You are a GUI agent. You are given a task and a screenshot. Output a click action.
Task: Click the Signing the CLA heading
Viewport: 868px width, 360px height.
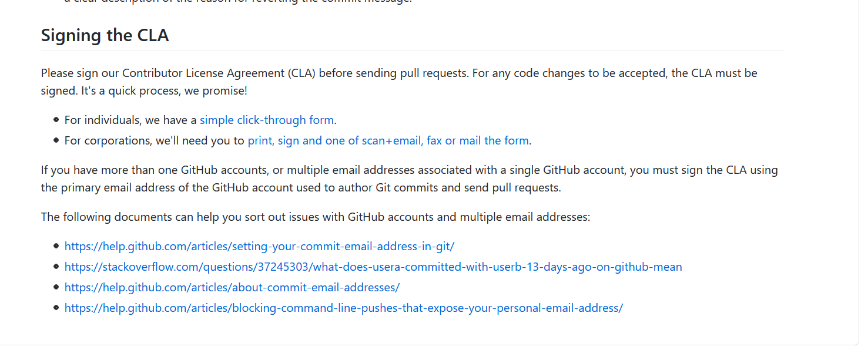pos(105,35)
